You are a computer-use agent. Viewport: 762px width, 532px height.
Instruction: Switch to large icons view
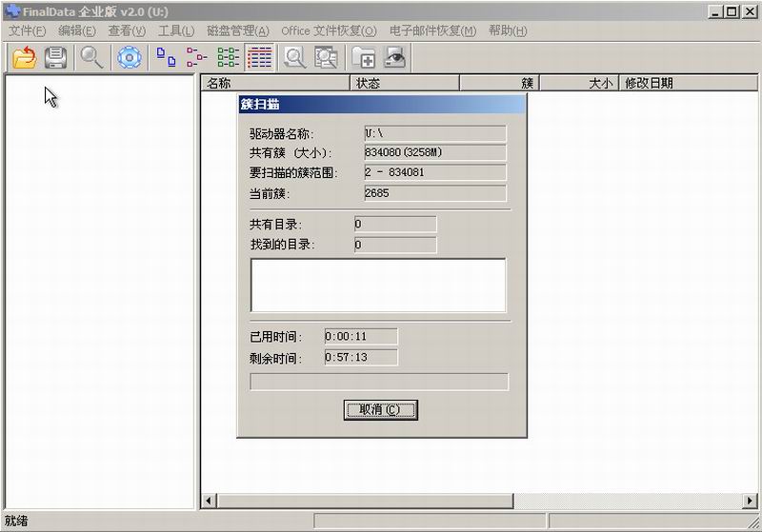[167, 58]
